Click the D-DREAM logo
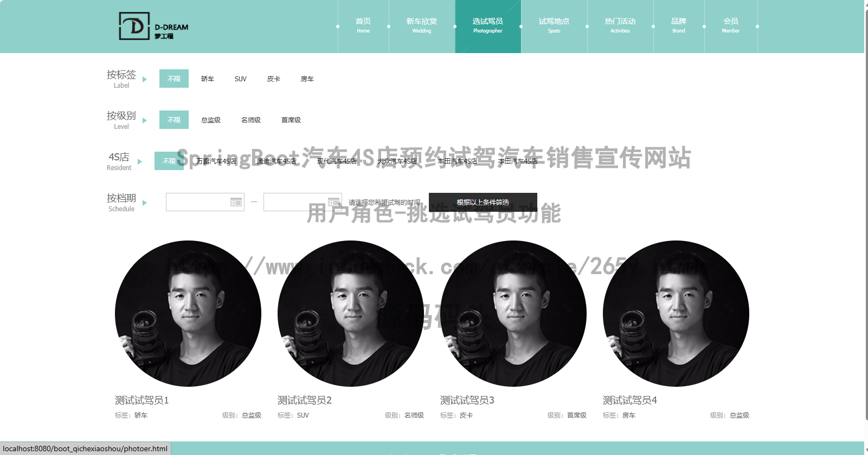Image resolution: width=868 pixels, height=455 pixels. pos(153,26)
